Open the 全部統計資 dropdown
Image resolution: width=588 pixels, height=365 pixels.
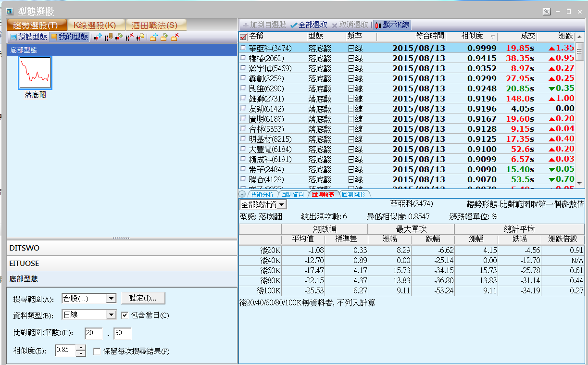282,205
